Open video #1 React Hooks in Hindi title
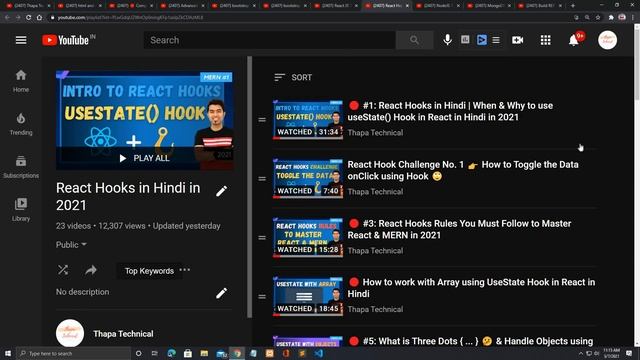The height and width of the screenshot is (360, 640). pos(451,111)
